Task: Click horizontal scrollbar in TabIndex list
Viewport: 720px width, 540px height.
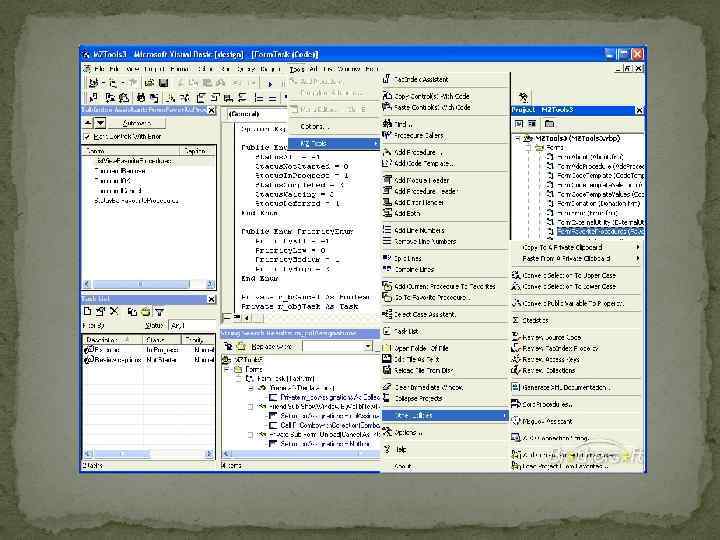Action: coord(149,284)
